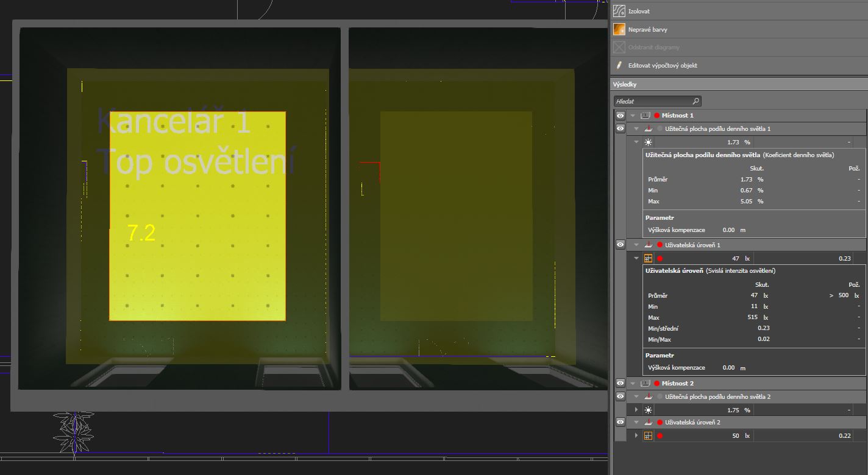Toggle visibility of Užitečná plocha podílu denního světla 1
868x475 pixels.
tap(620, 128)
